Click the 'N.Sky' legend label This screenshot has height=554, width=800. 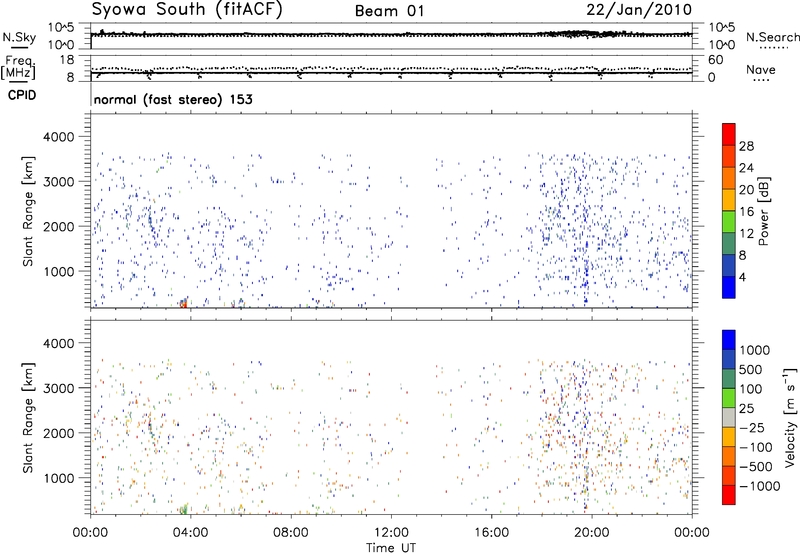[x=19, y=37]
